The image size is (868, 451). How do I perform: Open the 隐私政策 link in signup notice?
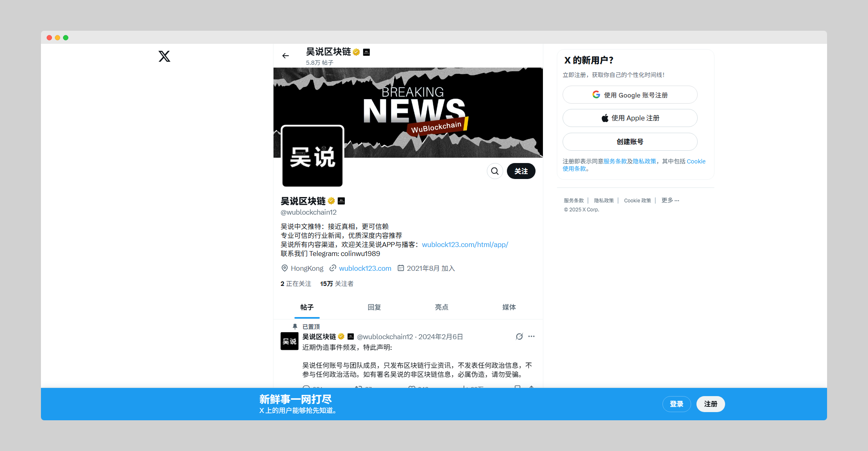(644, 161)
